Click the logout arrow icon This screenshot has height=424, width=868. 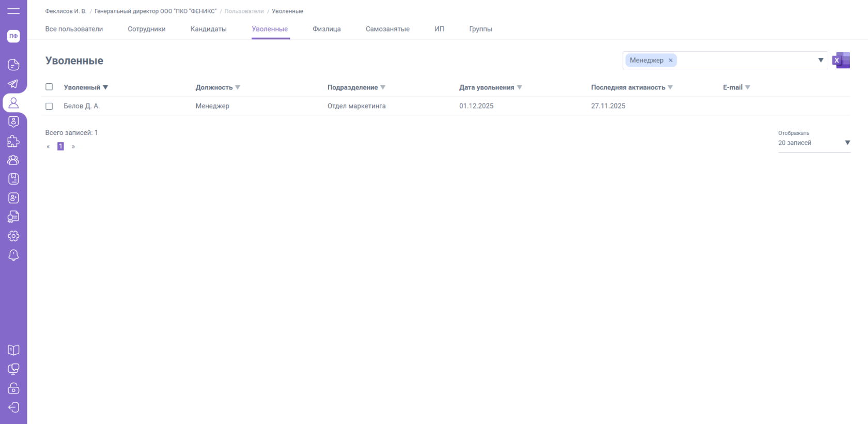click(x=13, y=407)
